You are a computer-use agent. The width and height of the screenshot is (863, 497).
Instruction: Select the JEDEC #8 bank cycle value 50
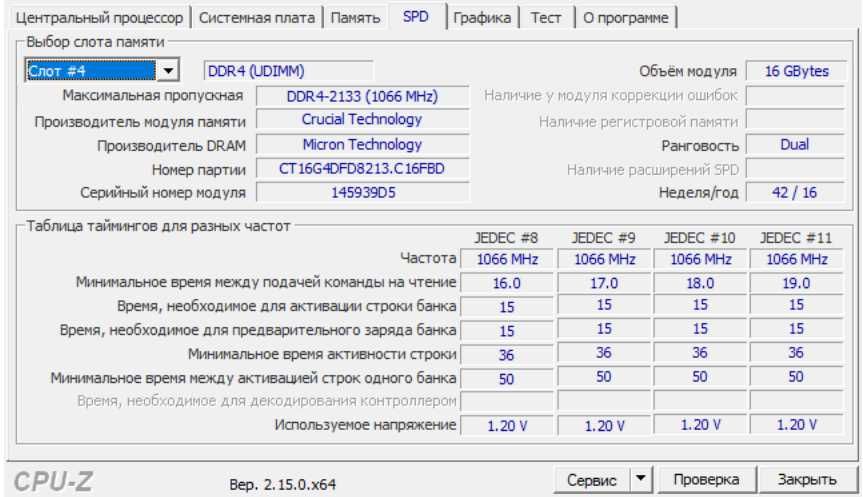pyautogui.click(x=507, y=379)
